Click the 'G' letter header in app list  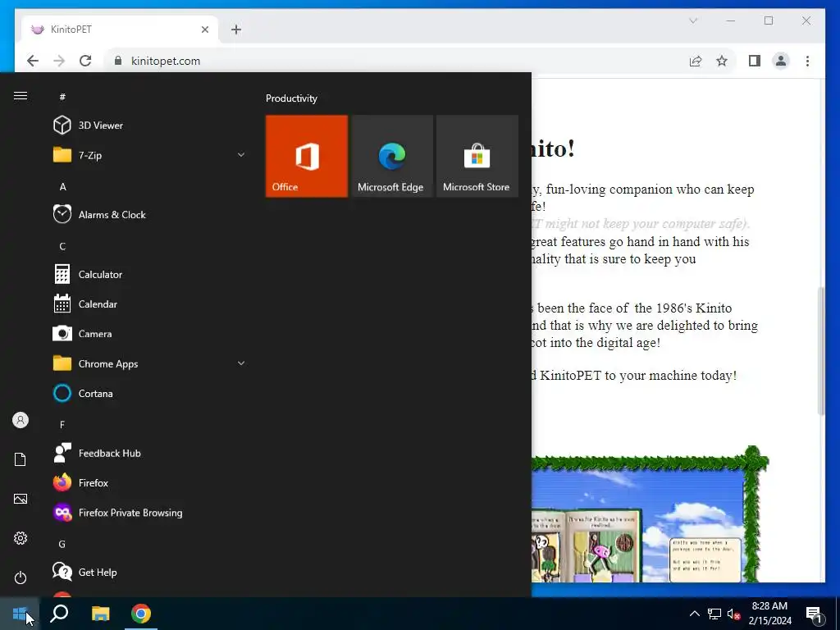[62, 545]
